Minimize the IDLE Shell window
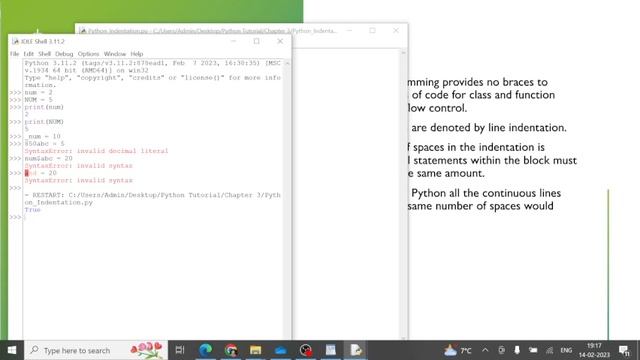Screen dimensions: 640x360 pos(233,41)
